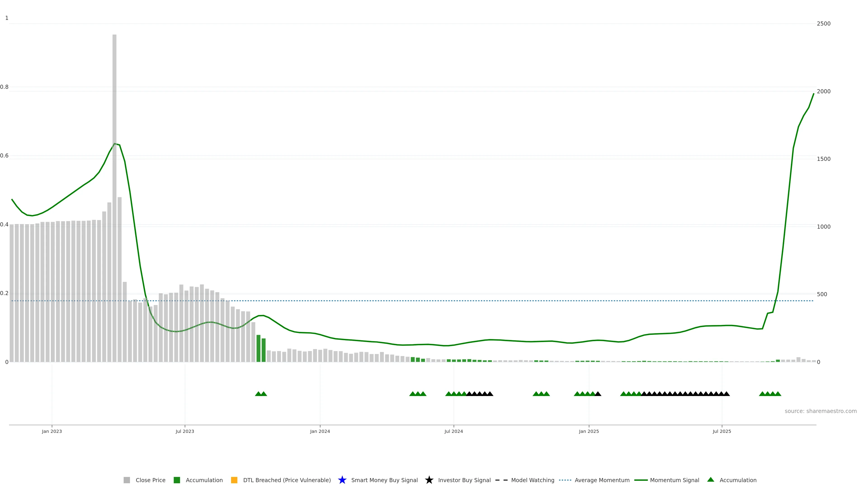This screenshot has height=488, width=868.
Task: Click the Jan 2023 x-axis label
Action: coord(52,432)
